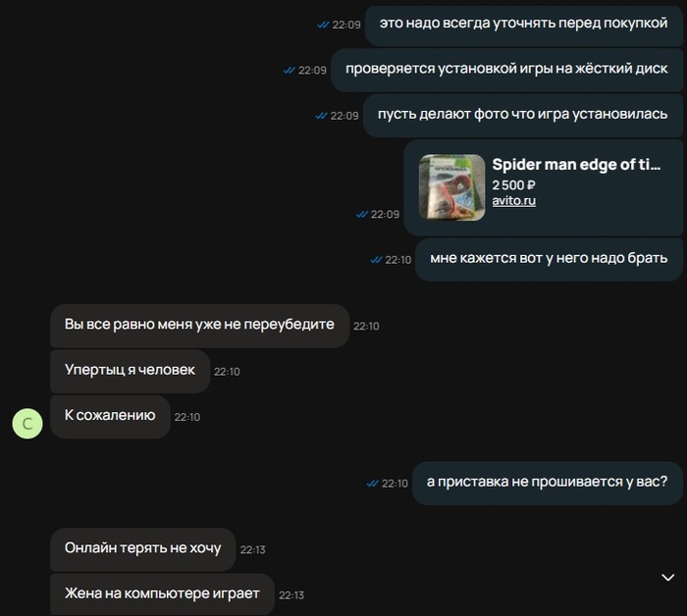
Task: Open Spider man edge of time listing title
Action: click(576, 164)
